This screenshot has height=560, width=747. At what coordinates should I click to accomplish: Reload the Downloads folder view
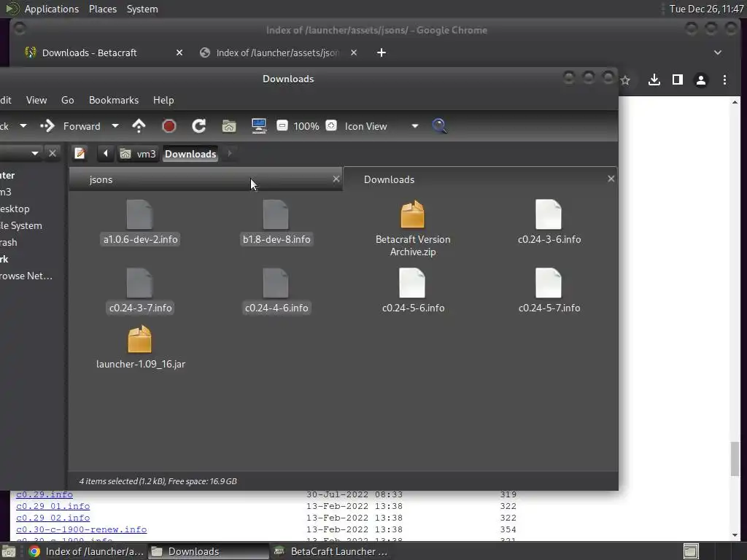pyautogui.click(x=198, y=126)
